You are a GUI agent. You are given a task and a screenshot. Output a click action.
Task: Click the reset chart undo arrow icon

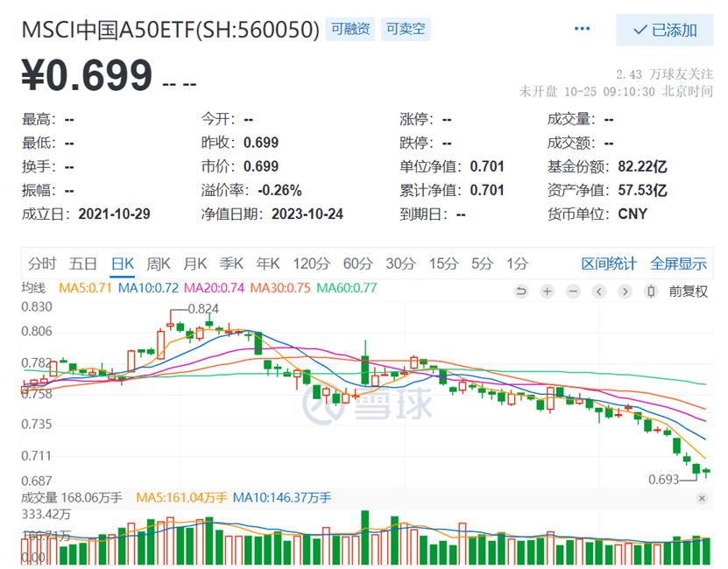click(x=521, y=292)
